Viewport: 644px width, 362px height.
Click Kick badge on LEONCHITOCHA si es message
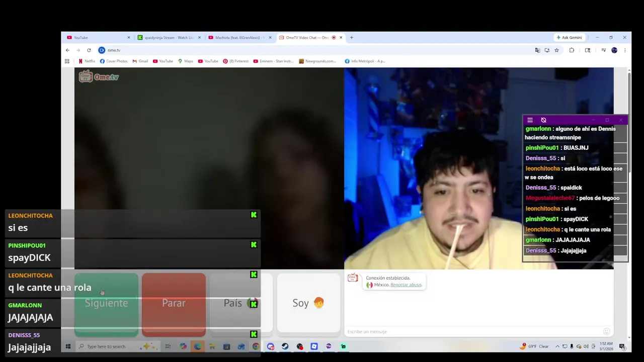(254, 215)
